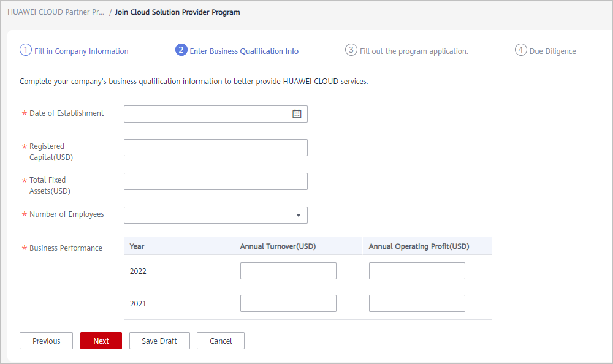Open HUAWEI CLOUD Partner breadcrumb link

pos(56,12)
